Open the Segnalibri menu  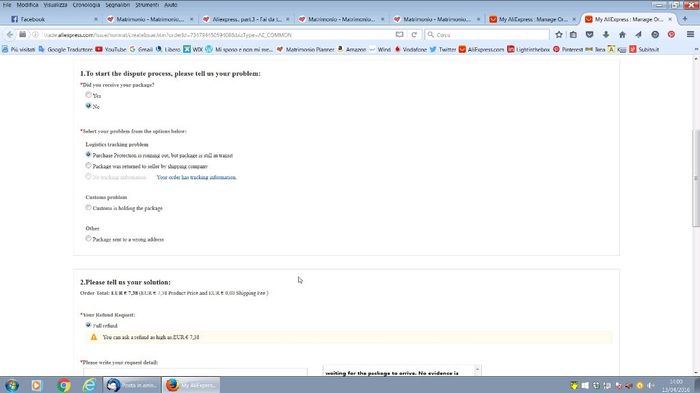[117, 5]
